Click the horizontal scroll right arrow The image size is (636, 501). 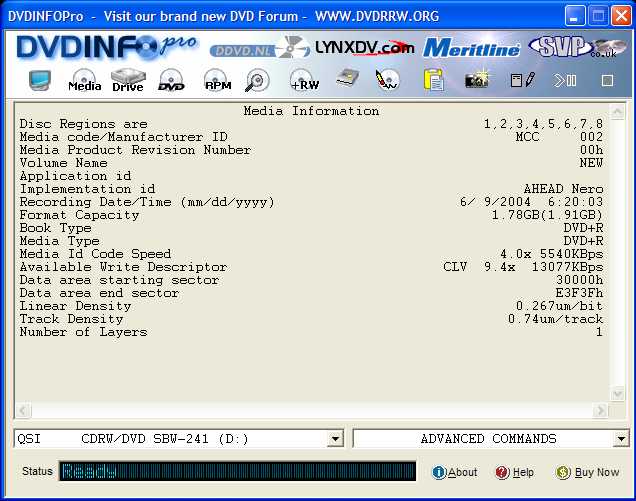pyautogui.click(x=601, y=411)
